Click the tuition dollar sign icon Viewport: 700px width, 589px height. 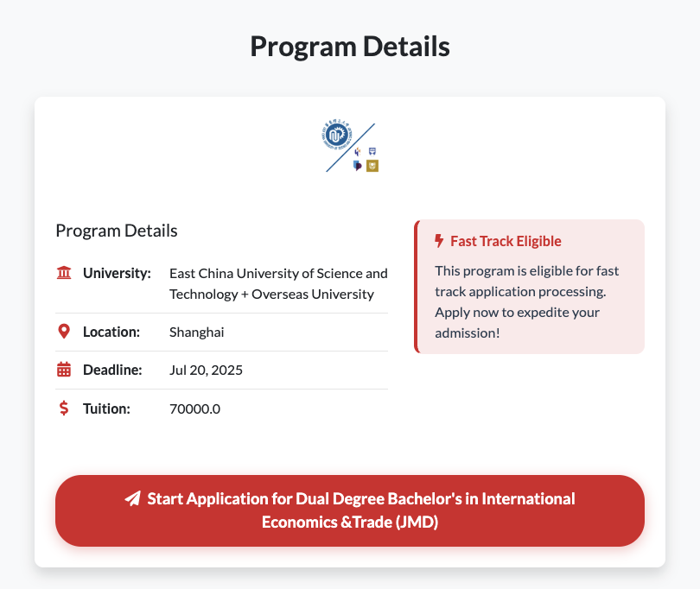click(64, 408)
